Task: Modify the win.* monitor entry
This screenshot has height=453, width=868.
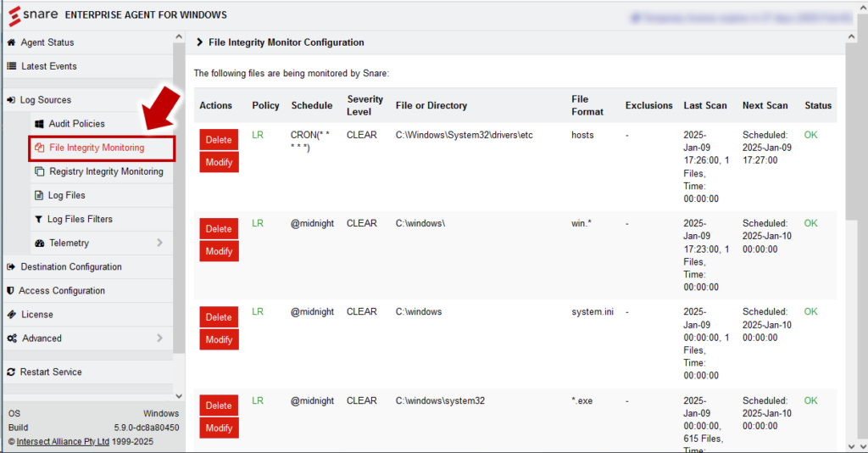Action: pyautogui.click(x=220, y=251)
